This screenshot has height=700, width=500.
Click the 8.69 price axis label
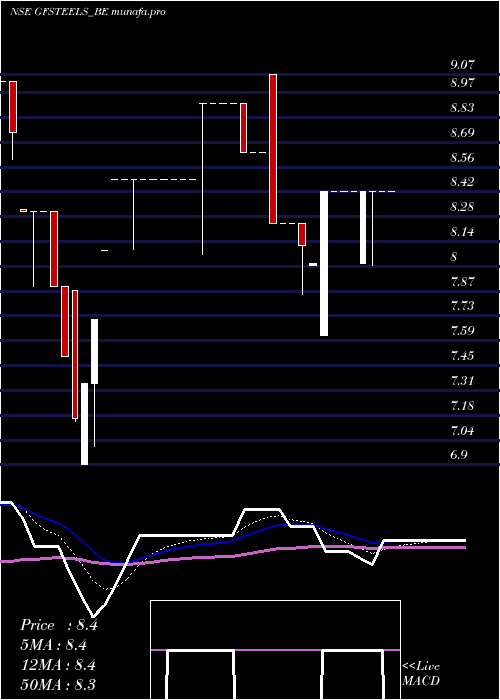[462, 133]
